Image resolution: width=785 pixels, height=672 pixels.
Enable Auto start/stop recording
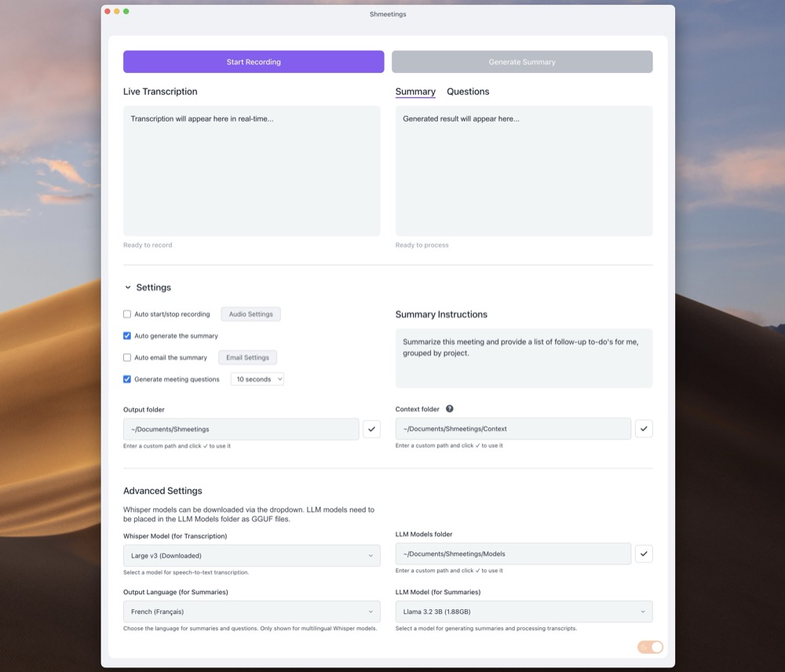pyautogui.click(x=126, y=313)
